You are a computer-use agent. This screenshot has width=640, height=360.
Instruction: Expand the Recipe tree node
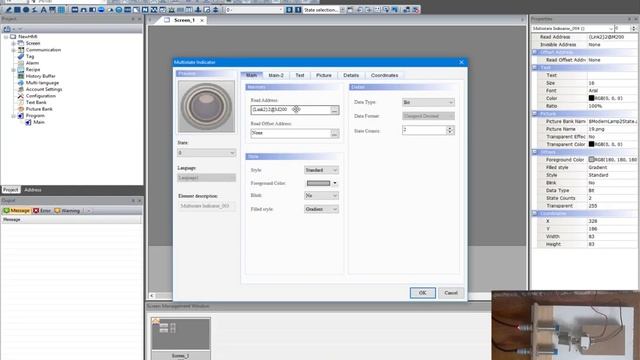click(x=13, y=69)
